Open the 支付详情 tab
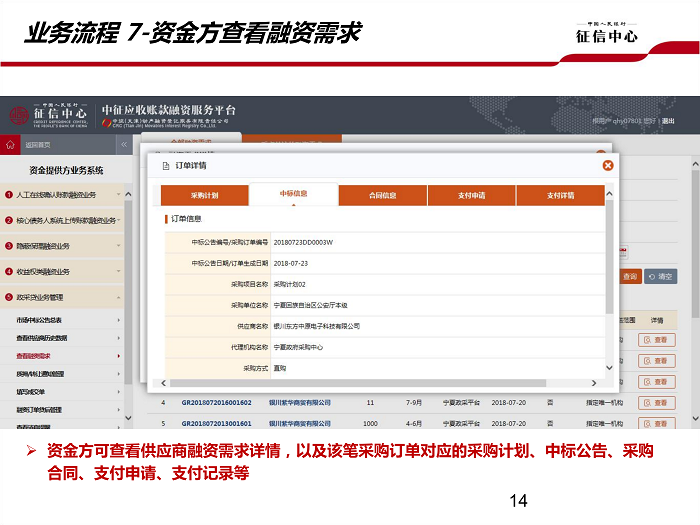 (560, 195)
